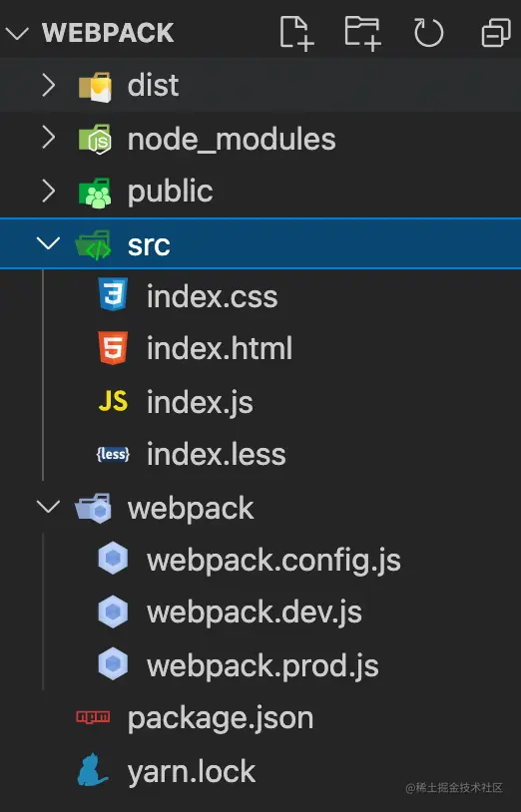Click the JS icon beside index.js
Image resolution: width=521 pixels, height=812 pixels.
tap(113, 401)
